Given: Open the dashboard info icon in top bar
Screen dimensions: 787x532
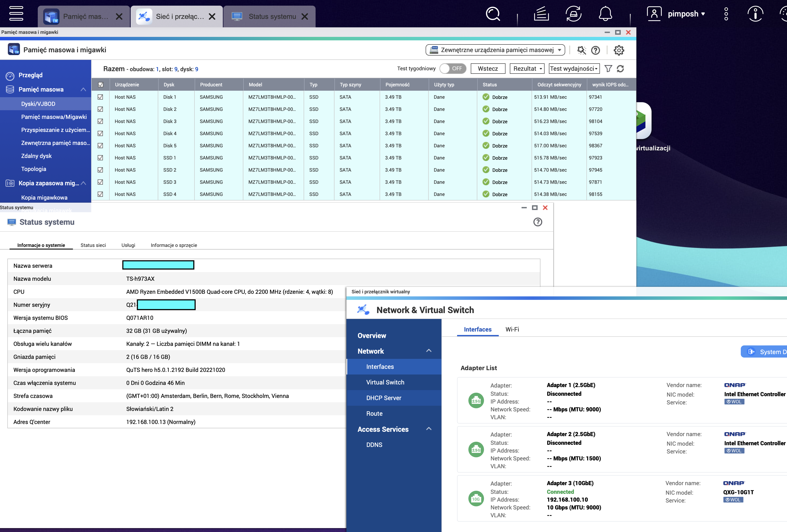Looking at the screenshot, I should pyautogui.click(x=755, y=14).
